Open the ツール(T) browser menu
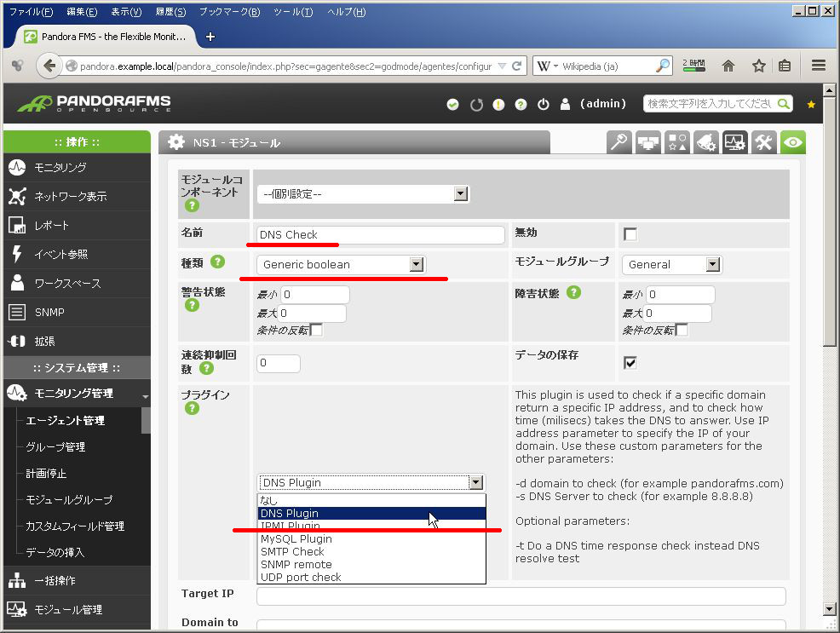 click(293, 12)
